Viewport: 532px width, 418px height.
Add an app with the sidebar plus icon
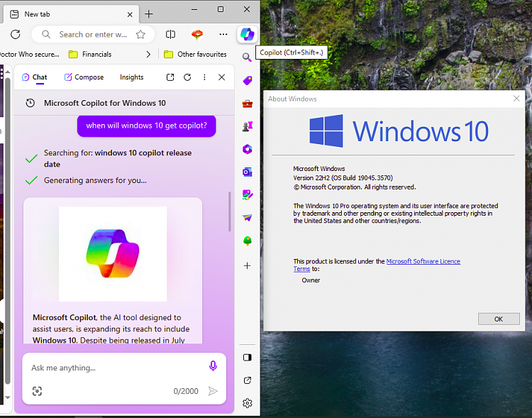pos(248,265)
